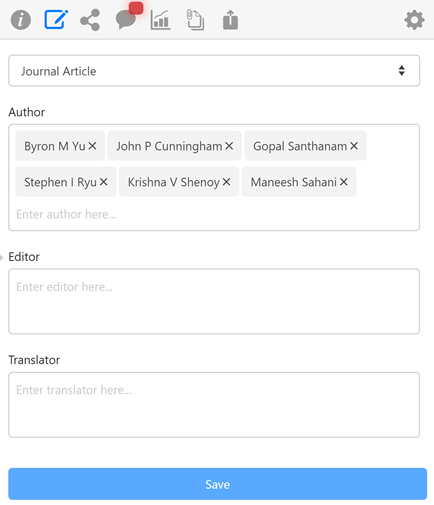This screenshot has width=434, height=505.
Task: Click the Enter translator here field
Action: click(214, 405)
